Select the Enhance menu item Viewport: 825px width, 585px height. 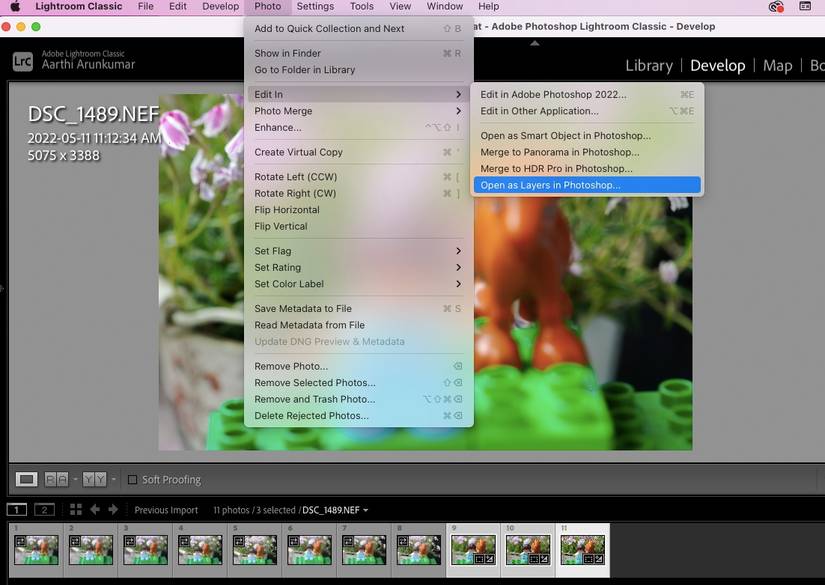point(358,127)
